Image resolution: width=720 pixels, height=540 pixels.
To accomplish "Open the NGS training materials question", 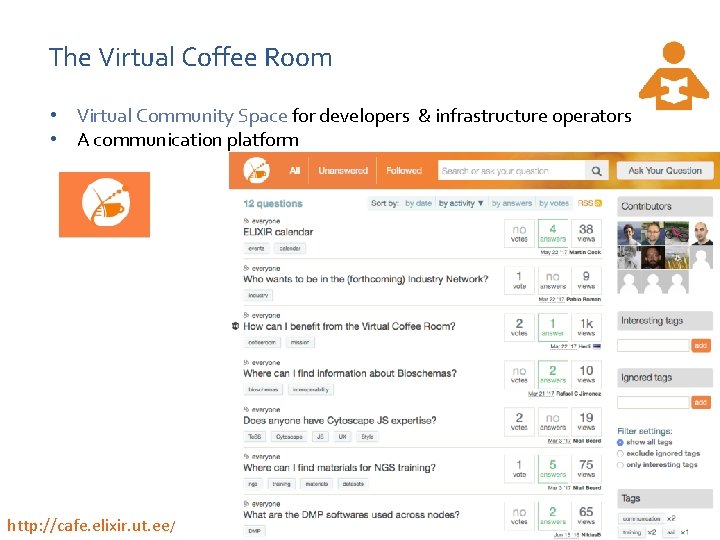I will tap(339, 467).
